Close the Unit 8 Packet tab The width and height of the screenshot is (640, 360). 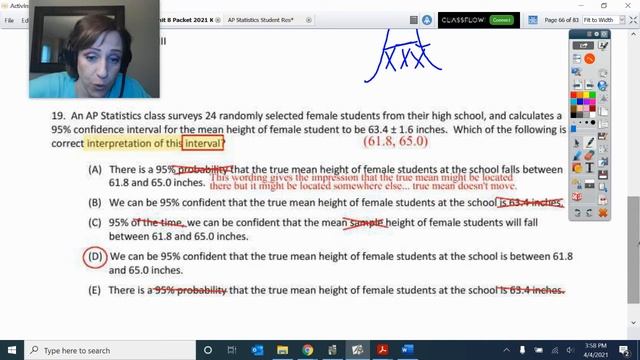pyautogui.click(x=218, y=20)
